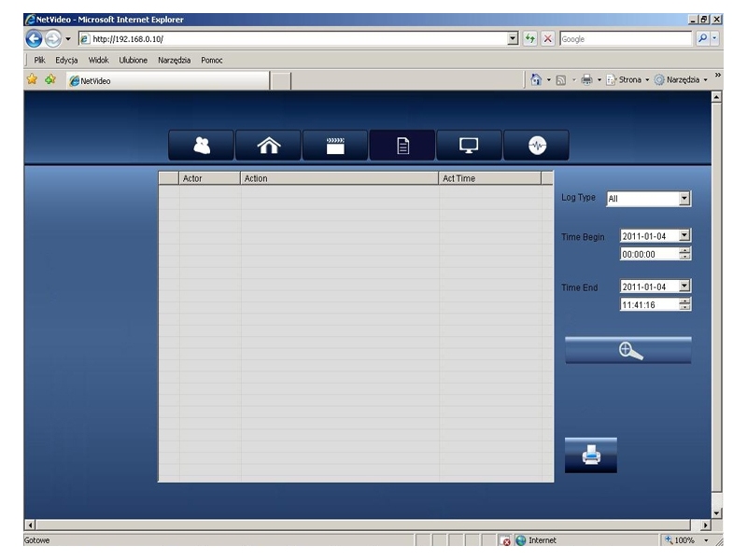
Task: Open the user management icon tab
Action: [201, 146]
